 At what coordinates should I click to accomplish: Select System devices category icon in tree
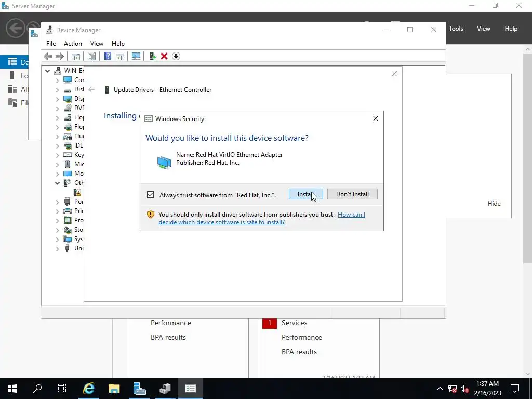68,239
